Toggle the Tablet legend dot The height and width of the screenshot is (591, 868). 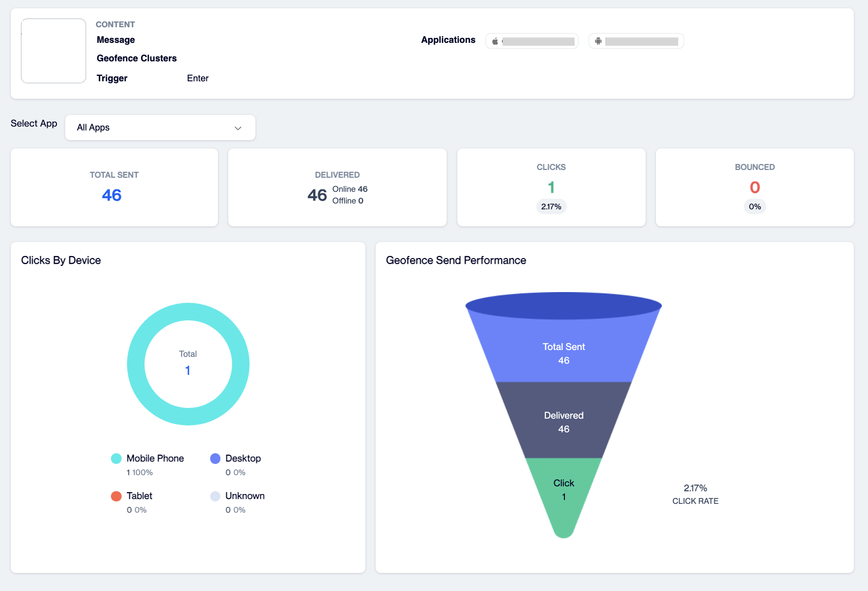point(116,496)
